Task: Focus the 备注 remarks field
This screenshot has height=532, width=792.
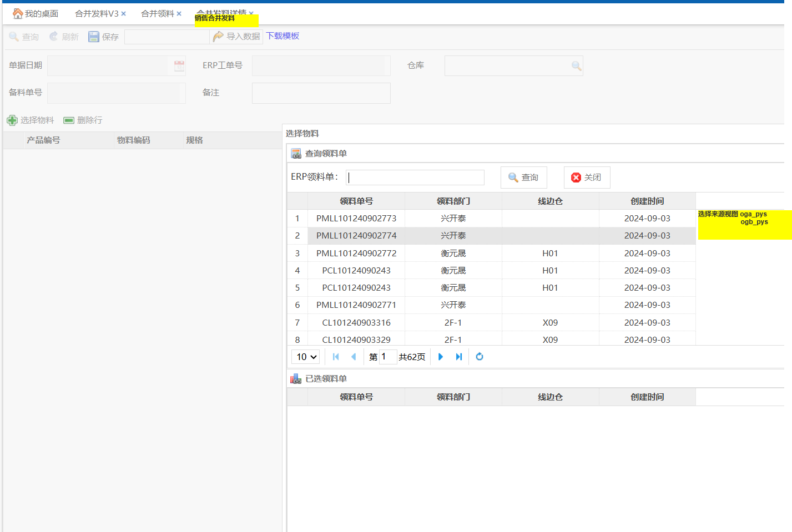Action: click(321, 93)
